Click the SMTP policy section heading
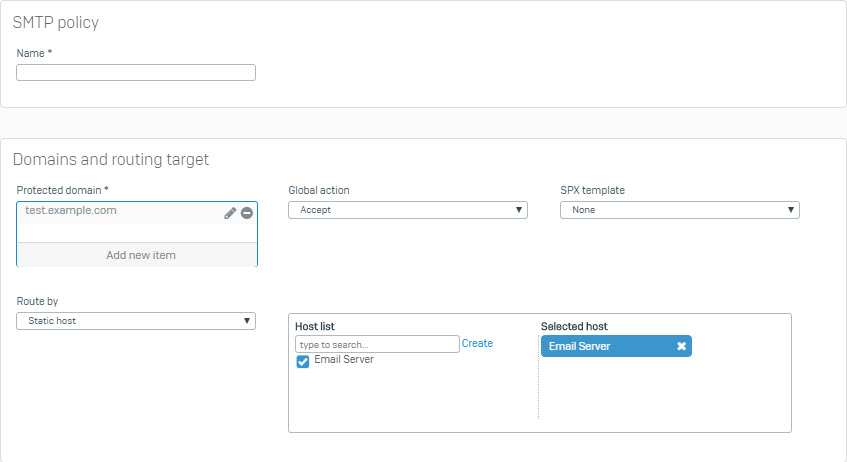 56,23
